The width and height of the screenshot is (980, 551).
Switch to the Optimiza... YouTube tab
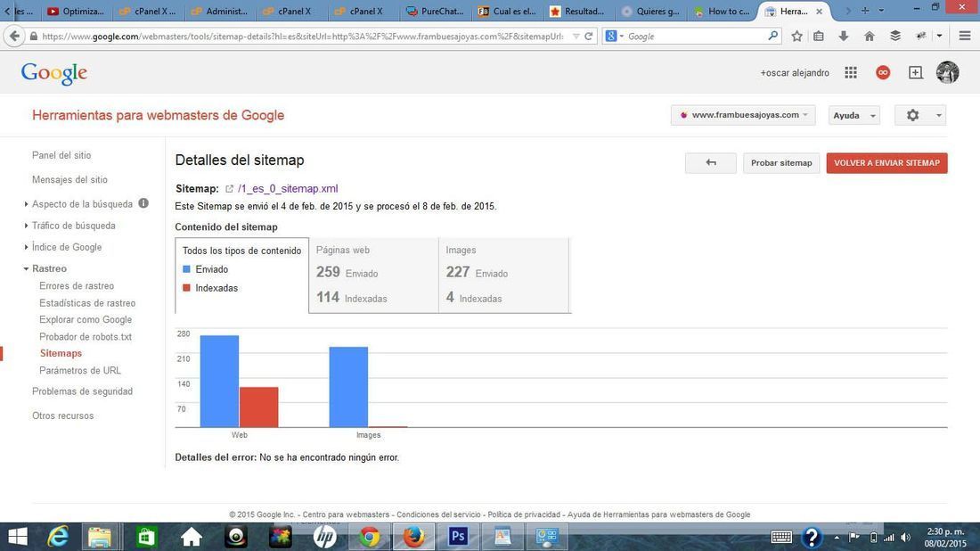click(x=77, y=12)
